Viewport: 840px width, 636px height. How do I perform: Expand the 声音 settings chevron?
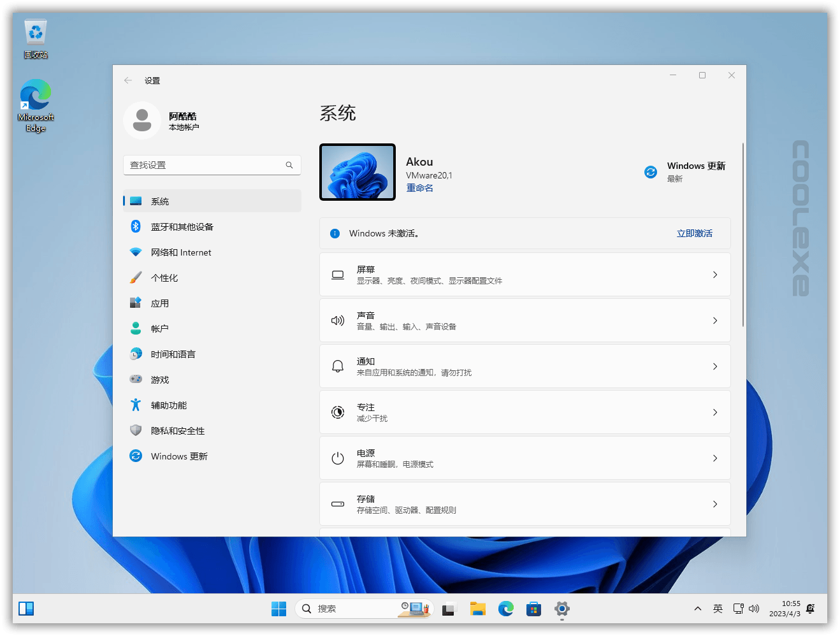[x=715, y=321]
